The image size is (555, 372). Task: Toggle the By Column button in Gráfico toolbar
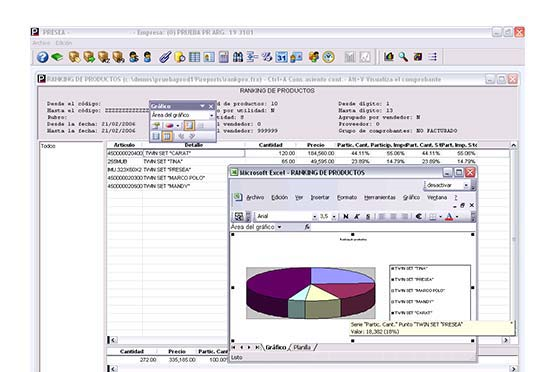[167, 136]
